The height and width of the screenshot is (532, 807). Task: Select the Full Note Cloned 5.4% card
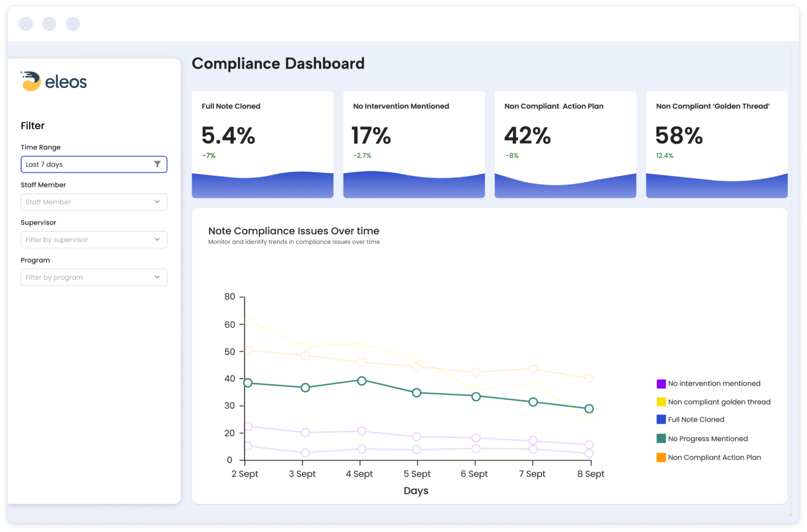tap(263, 145)
